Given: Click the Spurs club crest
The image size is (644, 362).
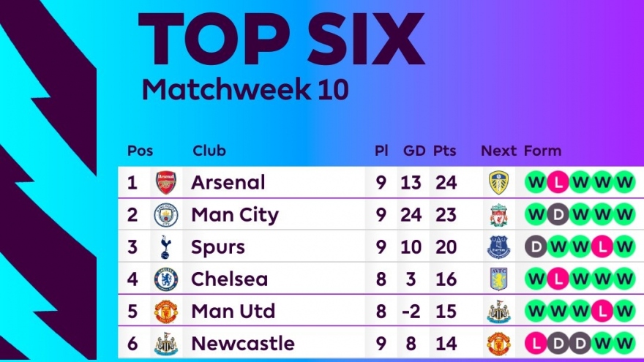Looking at the screenshot, I should (x=166, y=247).
